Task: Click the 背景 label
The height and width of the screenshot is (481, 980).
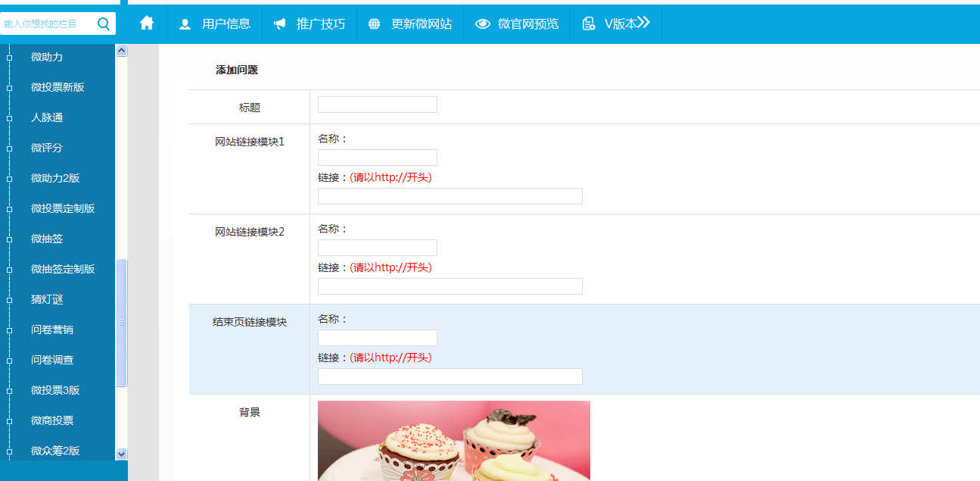Action: (x=250, y=412)
